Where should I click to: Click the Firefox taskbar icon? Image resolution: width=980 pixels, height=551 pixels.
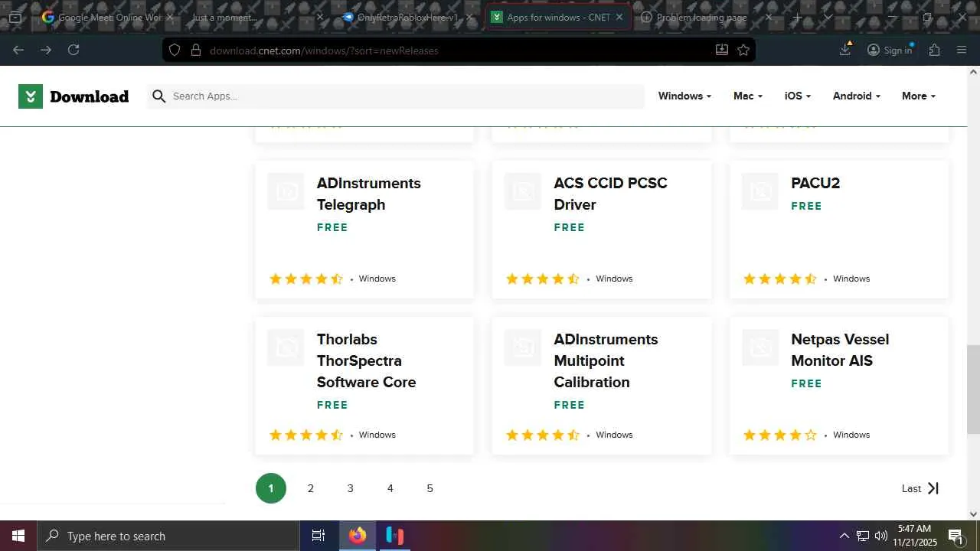(x=358, y=536)
